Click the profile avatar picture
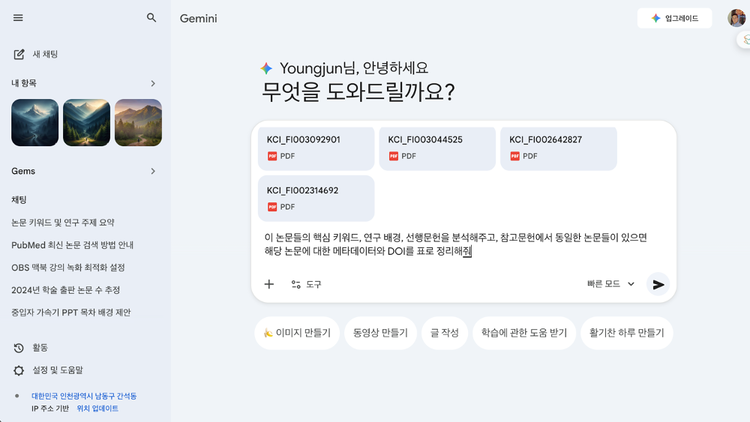 click(736, 18)
